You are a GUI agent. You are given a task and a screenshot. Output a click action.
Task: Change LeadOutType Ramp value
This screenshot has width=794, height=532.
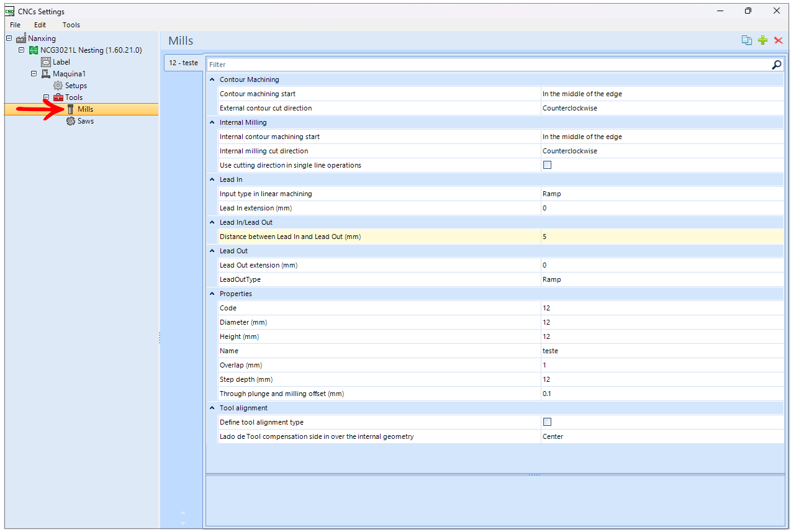click(662, 279)
